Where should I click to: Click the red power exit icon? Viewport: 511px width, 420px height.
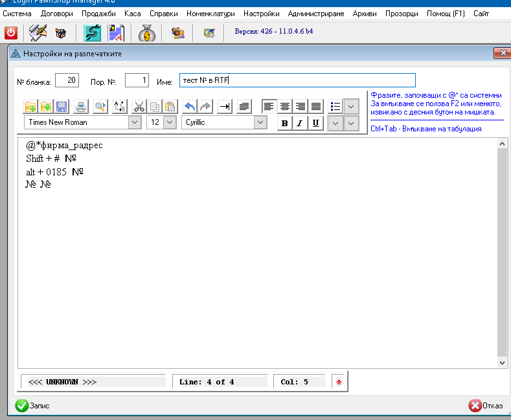coord(11,32)
